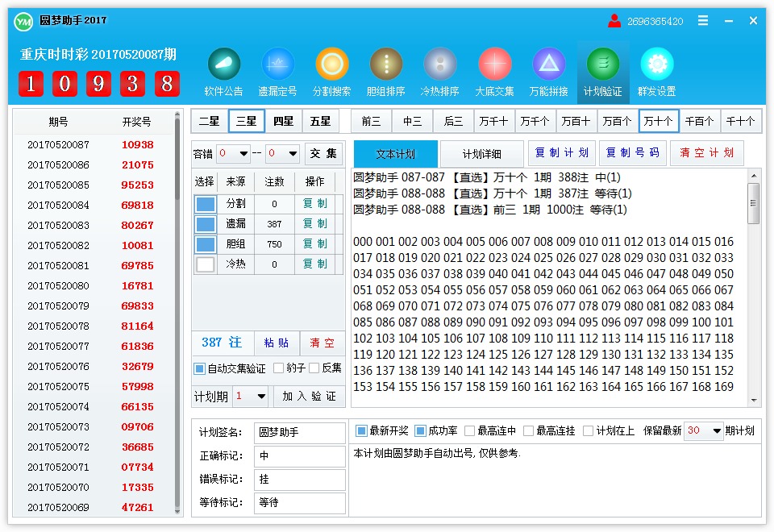Click the 分割 row blue selection box
Viewport: 774px width, 532px height.
[206, 204]
